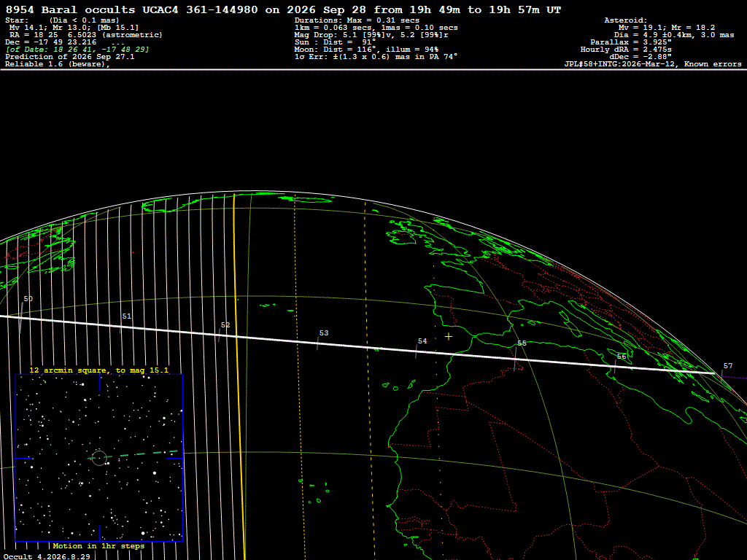Click time marker 55 over Spain
This screenshot has width=747, height=560.
pyautogui.click(x=522, y=343)
